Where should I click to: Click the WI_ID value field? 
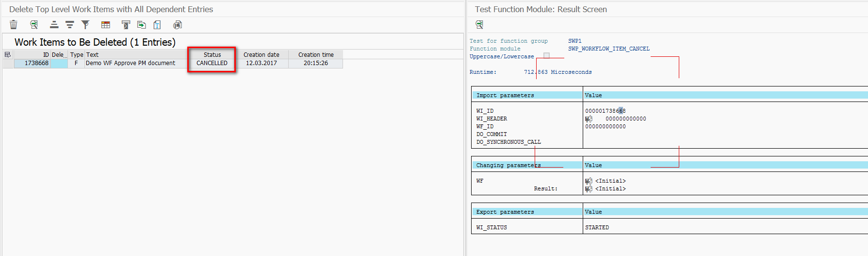[605, 111]
